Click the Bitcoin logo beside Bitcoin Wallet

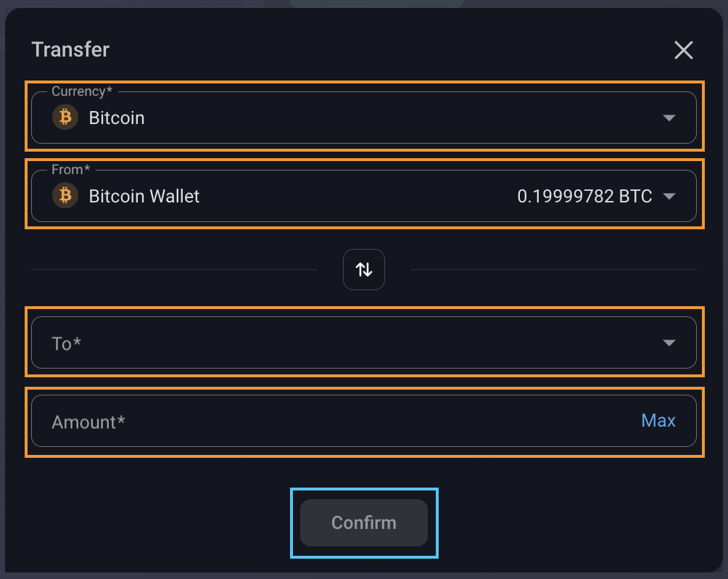click(65, 196)
